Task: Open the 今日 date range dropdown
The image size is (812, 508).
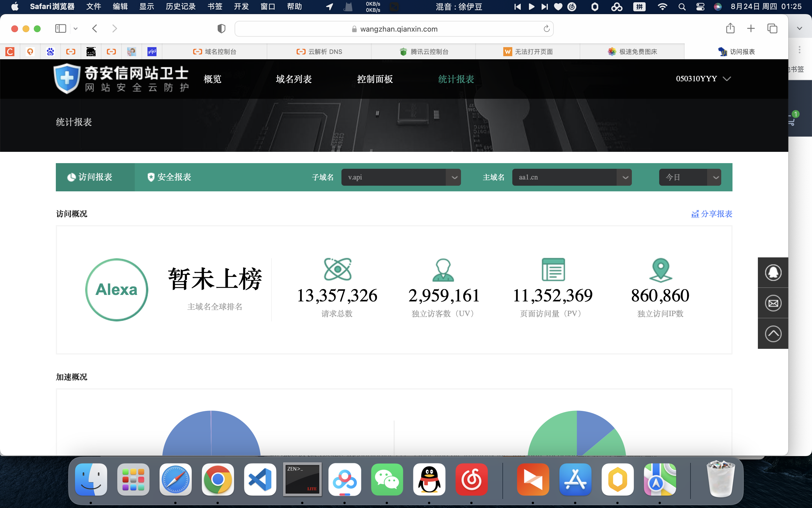Action: pos(690,177)
